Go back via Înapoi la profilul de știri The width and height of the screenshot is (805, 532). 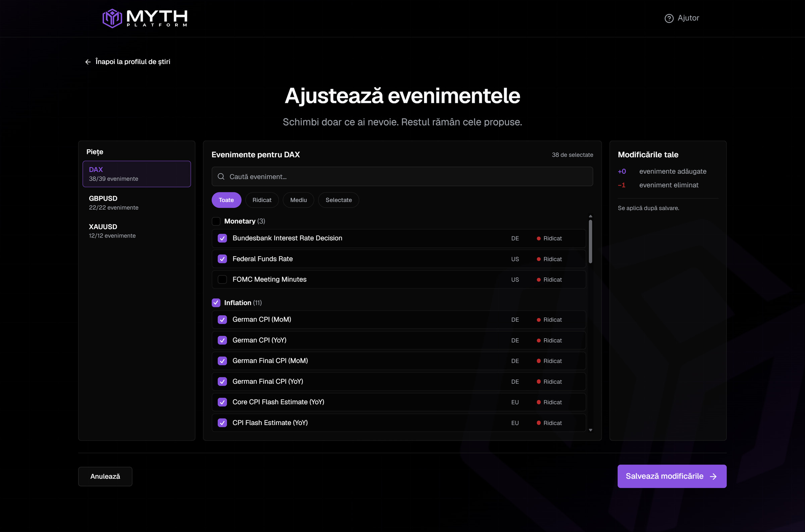127,62
